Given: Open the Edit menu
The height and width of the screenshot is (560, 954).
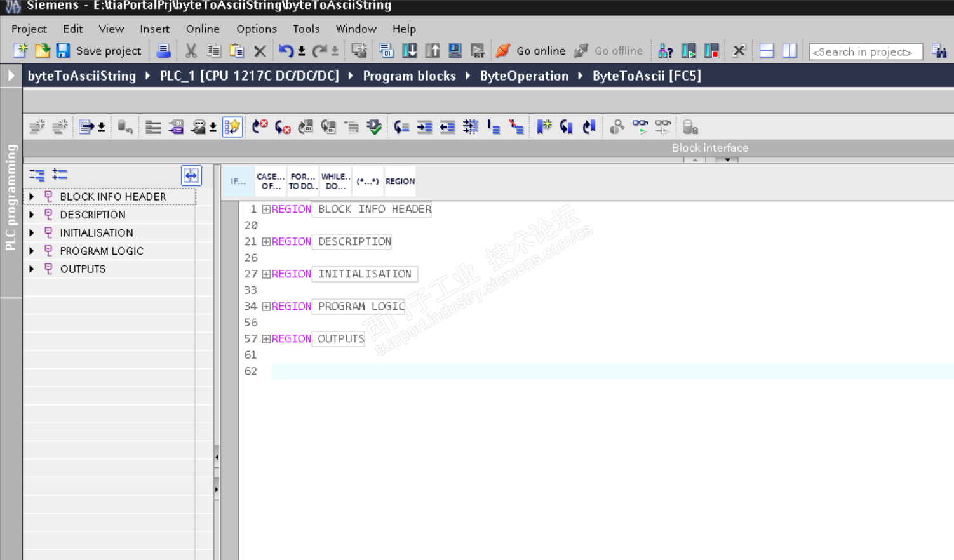Looking at the screenshot, I should 72,29.
